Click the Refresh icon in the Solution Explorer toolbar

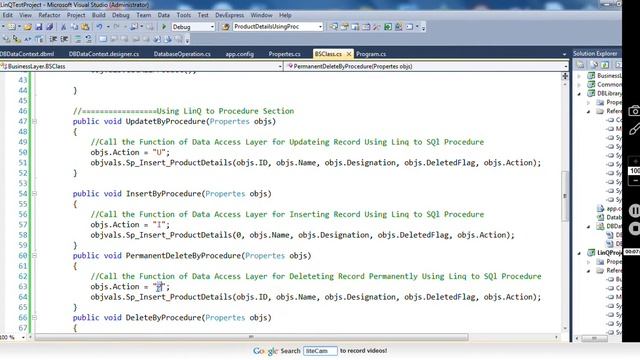pos(605,65)
